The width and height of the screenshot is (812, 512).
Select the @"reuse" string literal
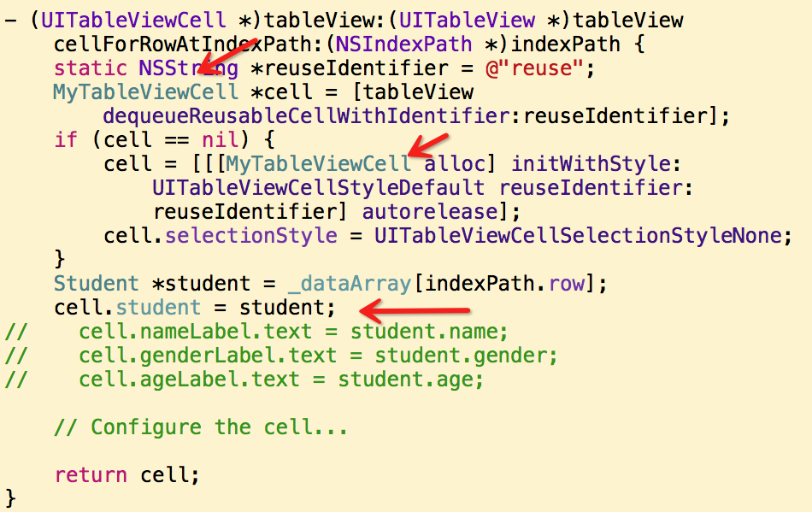point(534,68)
